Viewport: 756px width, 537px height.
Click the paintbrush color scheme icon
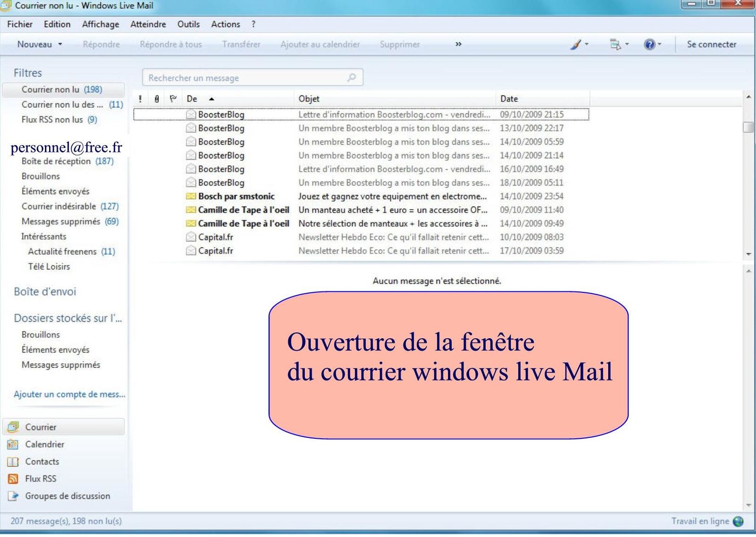tap(576, 44)
